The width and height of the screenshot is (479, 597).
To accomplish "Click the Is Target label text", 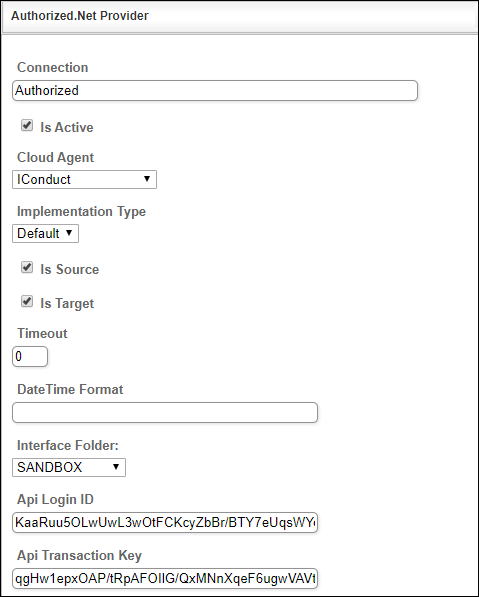I will pyautogui.click(x=67, y=303).
